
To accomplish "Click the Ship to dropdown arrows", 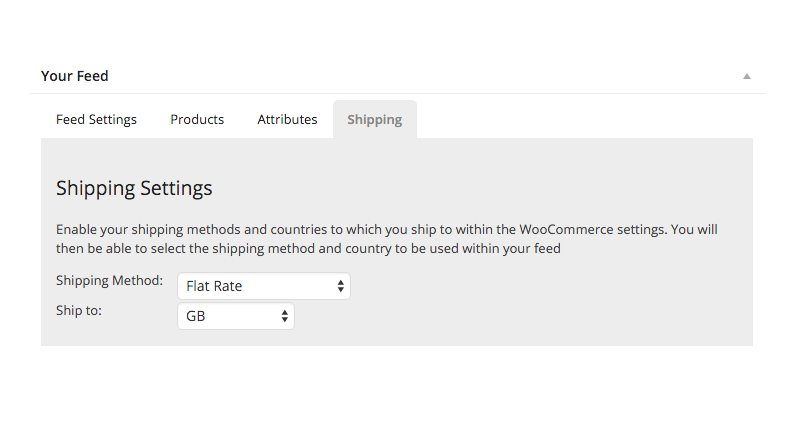I will 285,317.
